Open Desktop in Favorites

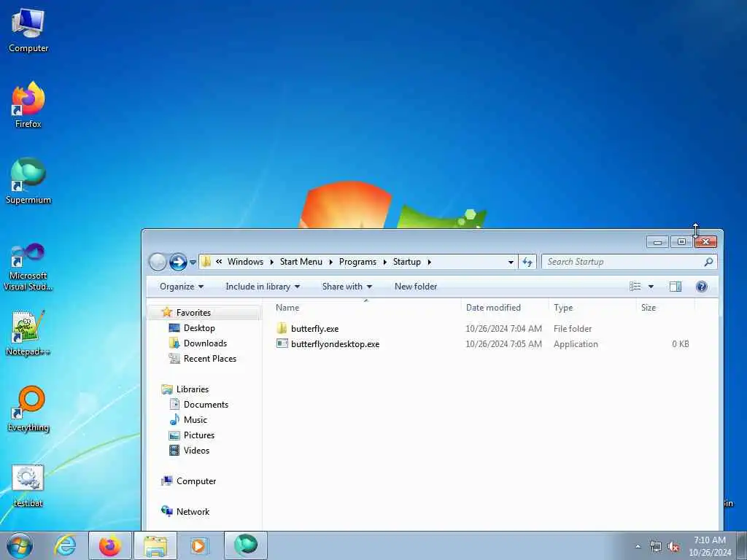199,328
